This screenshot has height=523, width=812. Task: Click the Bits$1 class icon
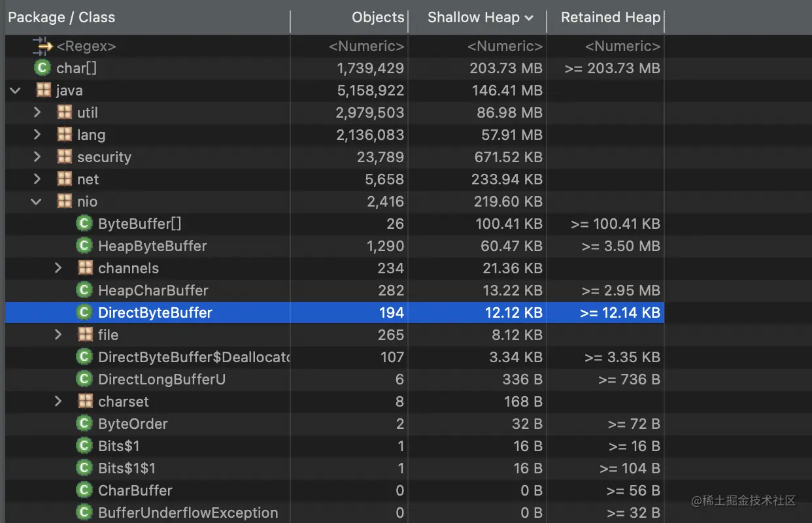84,446
